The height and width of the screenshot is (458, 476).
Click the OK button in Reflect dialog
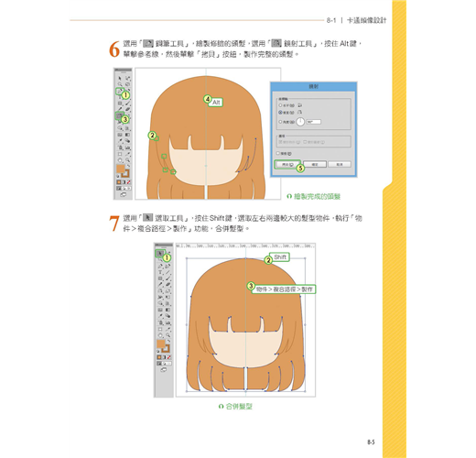point(315,164)
